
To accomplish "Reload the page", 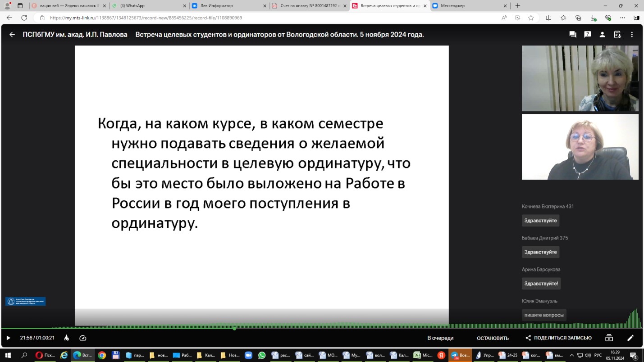I will [24, 18].
